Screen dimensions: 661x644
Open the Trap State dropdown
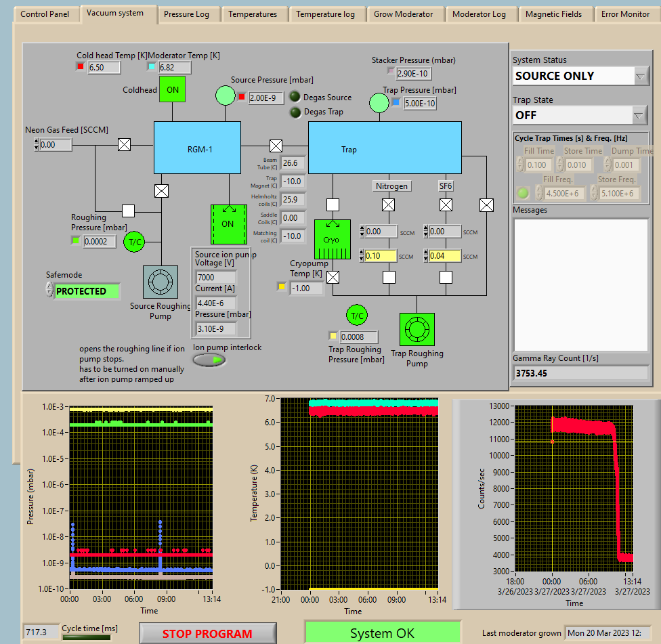click(x=639, y=116)
